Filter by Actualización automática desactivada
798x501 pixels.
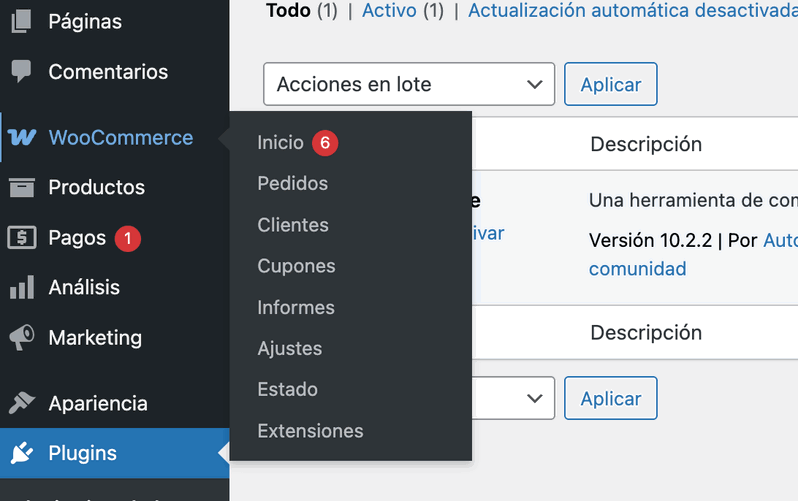(633, 10)
